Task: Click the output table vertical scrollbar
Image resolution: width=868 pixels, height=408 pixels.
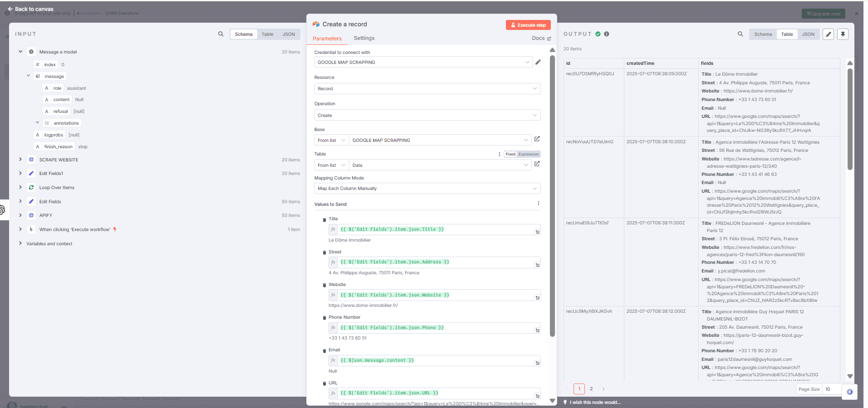Action: click(x=850, y=119)
